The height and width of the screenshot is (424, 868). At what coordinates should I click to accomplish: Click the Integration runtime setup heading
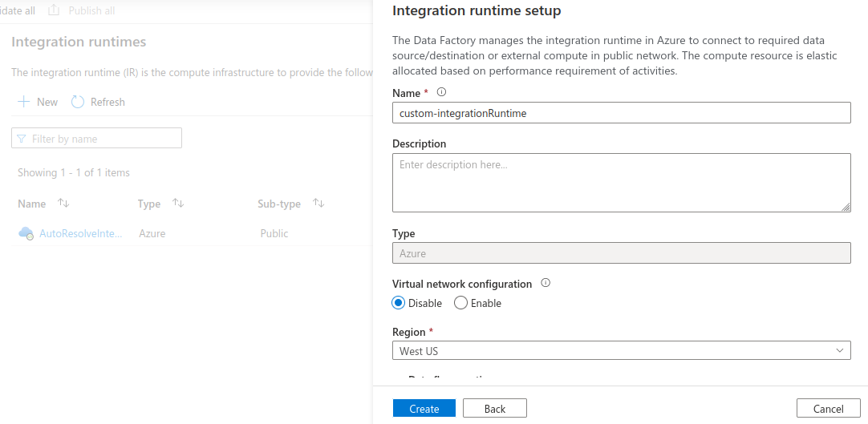coord(477,10)
